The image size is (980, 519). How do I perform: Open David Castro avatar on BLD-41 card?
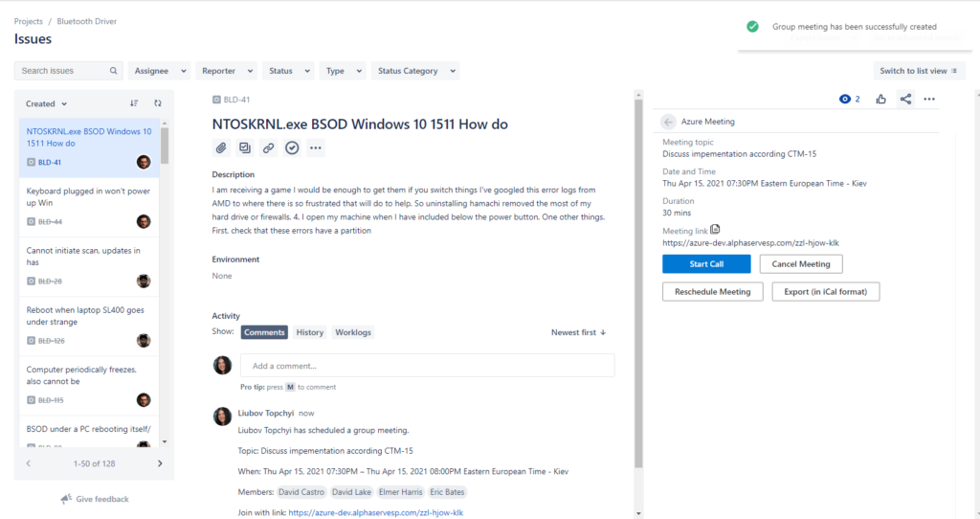click(x=144, y=162)
